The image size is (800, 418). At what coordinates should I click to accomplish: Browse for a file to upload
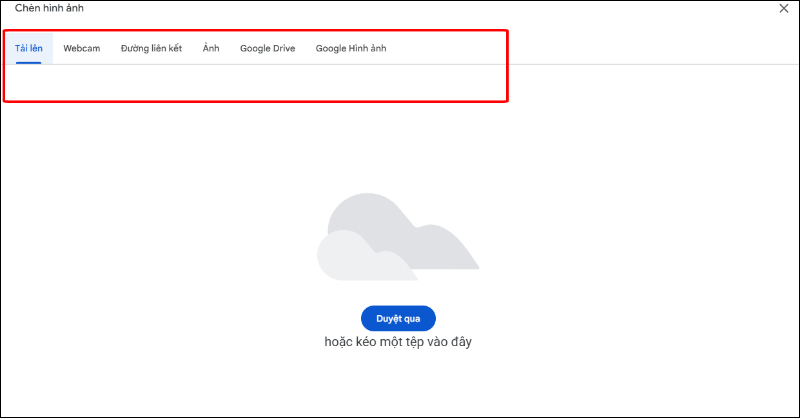pos(398,318)
